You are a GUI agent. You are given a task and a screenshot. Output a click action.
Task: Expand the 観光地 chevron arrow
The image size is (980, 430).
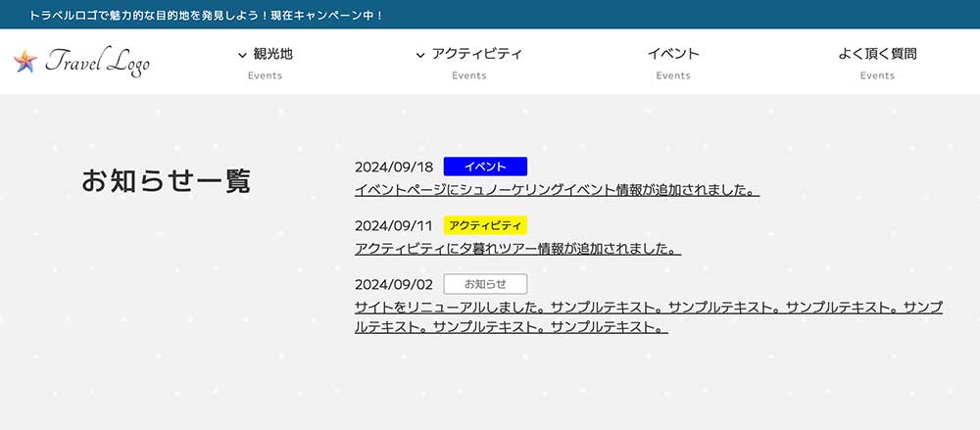tap(242, 55)
